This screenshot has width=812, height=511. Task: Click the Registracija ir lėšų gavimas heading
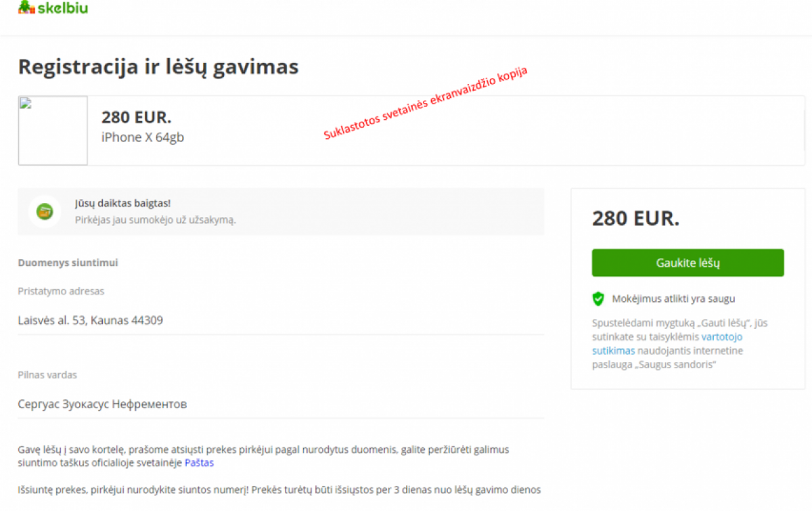click(x=158, y=67)
